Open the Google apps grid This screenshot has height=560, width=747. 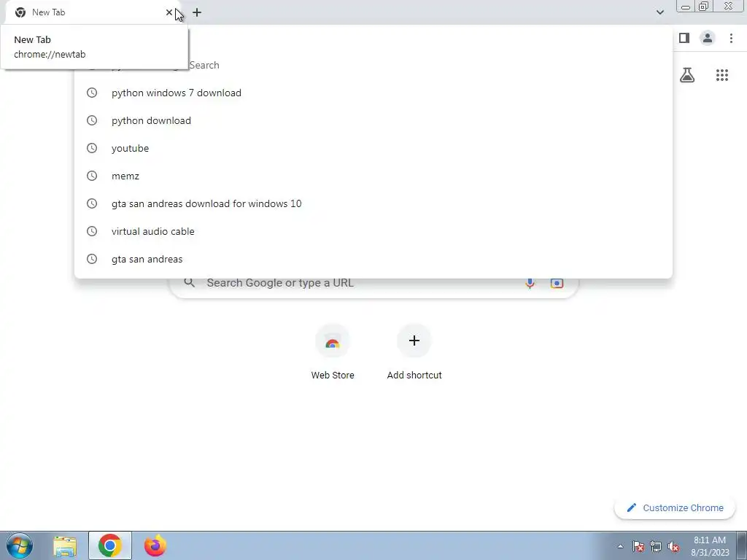click(x=721, y=75)
